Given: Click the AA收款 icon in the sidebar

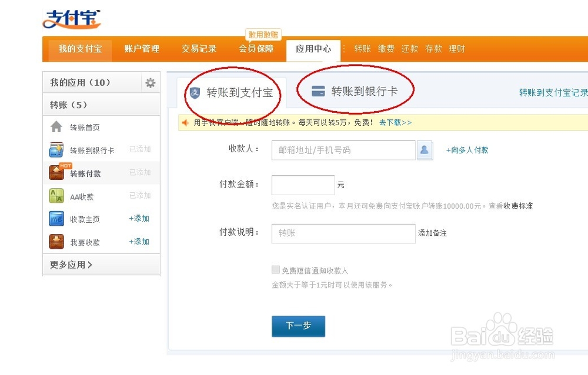Looking at the screenshot, I should (x=56, y=195).
